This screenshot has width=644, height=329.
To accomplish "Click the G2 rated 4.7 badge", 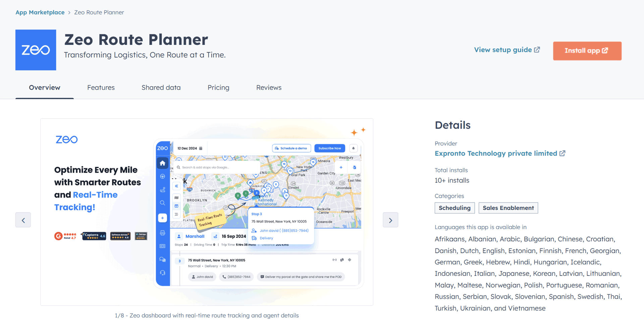I will pos(65,236).
